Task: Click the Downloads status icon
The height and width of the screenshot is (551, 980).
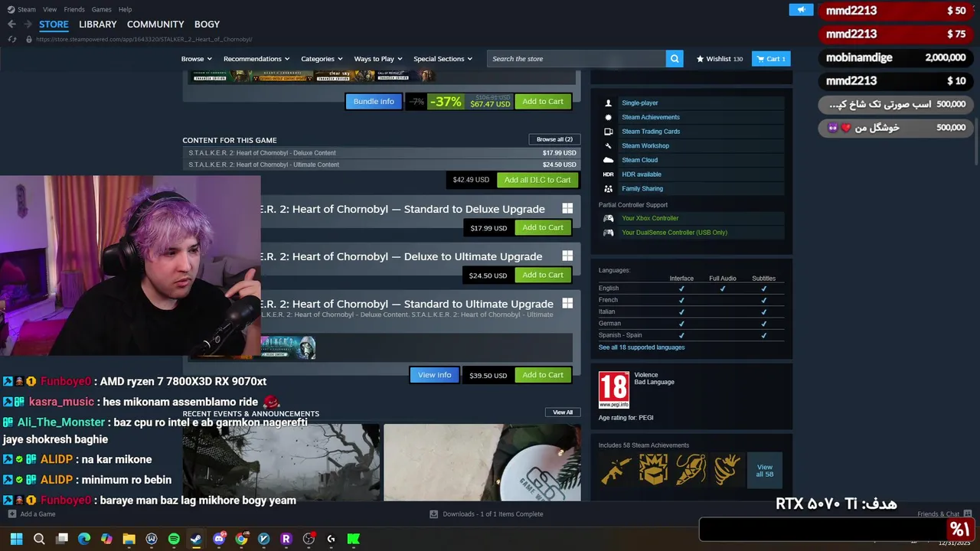Action: (433, 514)
